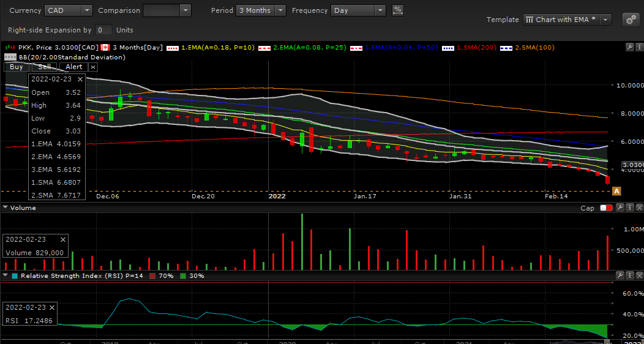Click the Canadian flag icon
The width and height of the screenshot is (644, 344).
tap(105, 48)
